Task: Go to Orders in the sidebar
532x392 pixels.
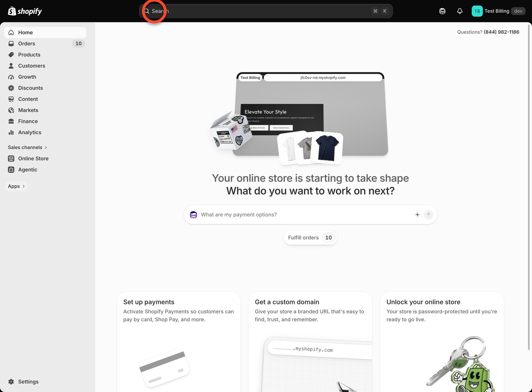Action: pyautogui.click(x=45, y=43)
